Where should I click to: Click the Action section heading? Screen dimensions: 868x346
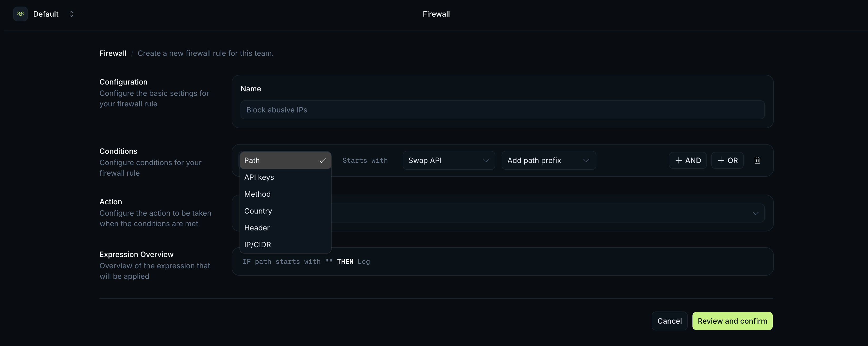pyautogui.click(x=111, y=202)
